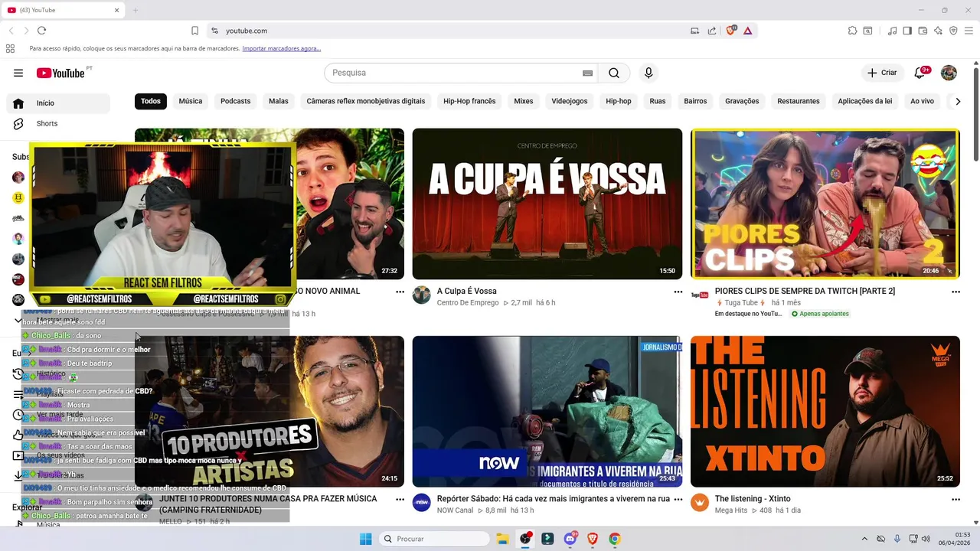
Task: Open Centro De Emprego channel avatar
Action: (422, 295)
